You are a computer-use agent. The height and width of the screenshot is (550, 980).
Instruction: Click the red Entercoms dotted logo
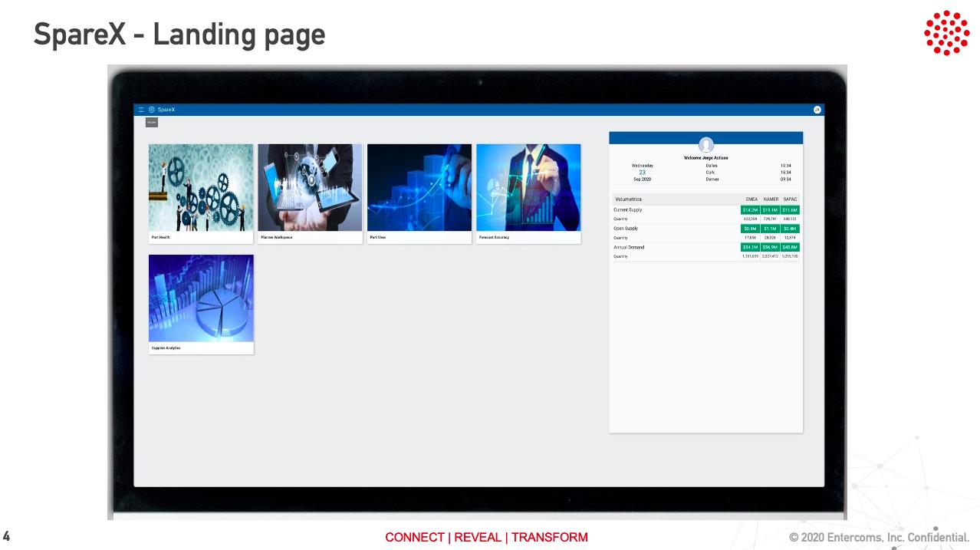(946, 33)
